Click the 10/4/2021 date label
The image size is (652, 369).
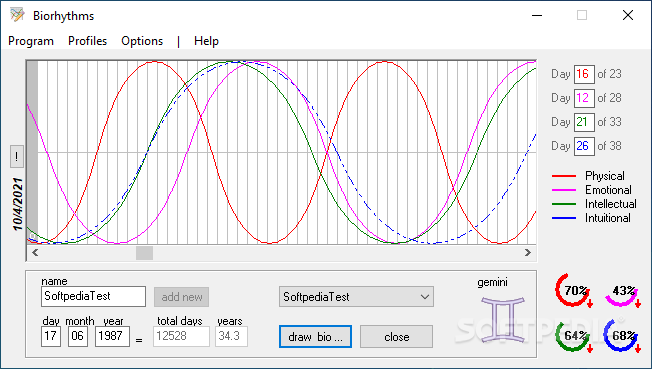coord(17,204)
